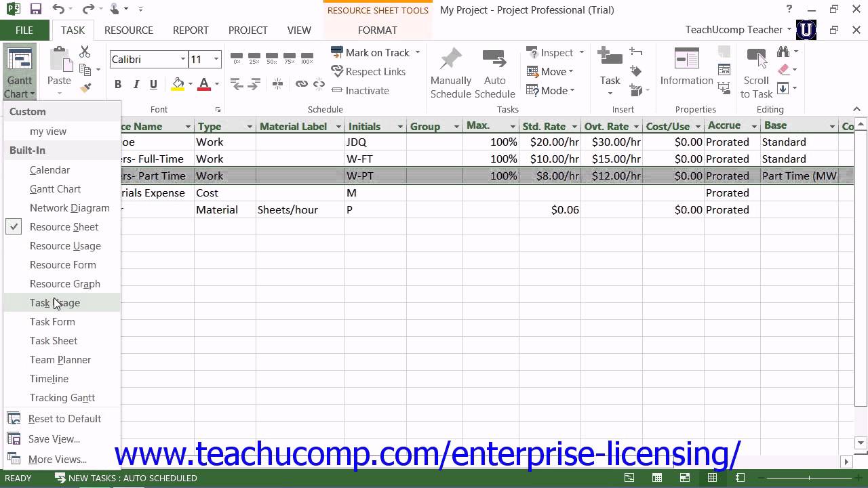This screenshot has height=488, width=868.
Task: Open the fill background color swatch
Action: click(178, 84)
